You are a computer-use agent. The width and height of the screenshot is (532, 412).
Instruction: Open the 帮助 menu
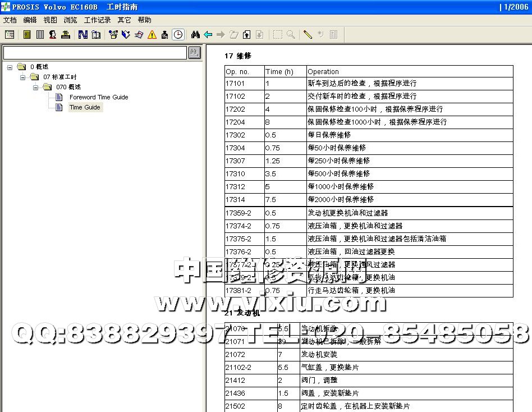pos(144,20)
